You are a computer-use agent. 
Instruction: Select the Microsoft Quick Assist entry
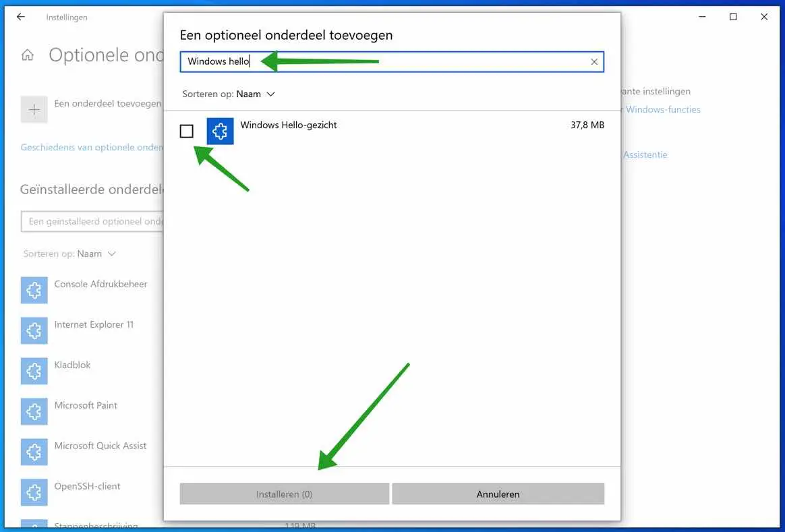click(100, 446)
